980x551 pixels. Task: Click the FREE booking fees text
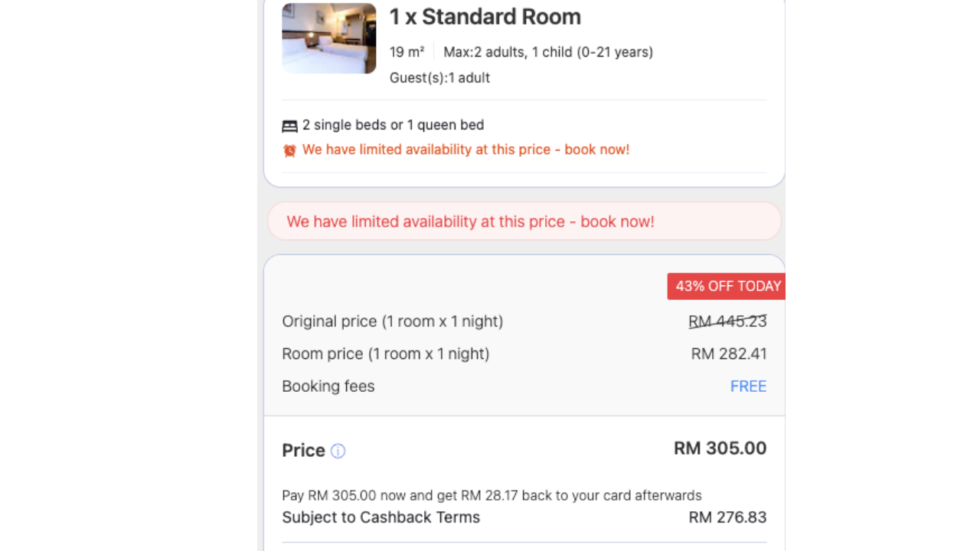pyautogui.click(x=748, y=386)
